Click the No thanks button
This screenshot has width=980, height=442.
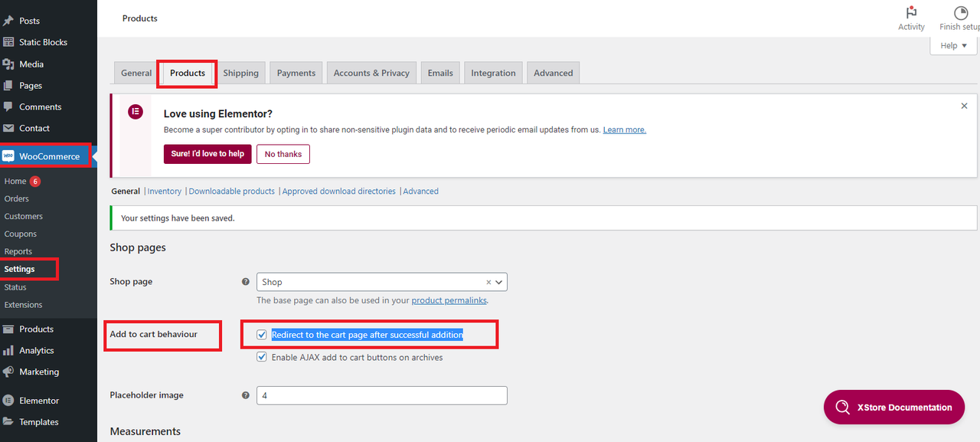(x=283, y=154)
